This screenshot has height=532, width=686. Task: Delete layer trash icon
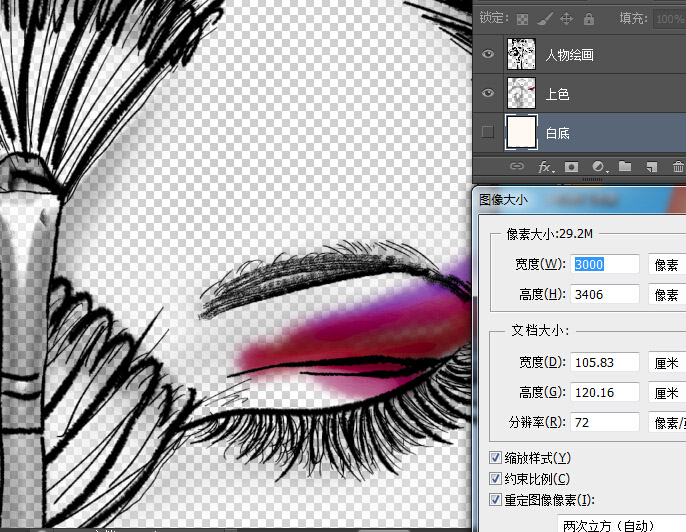(x=678, y=166)
